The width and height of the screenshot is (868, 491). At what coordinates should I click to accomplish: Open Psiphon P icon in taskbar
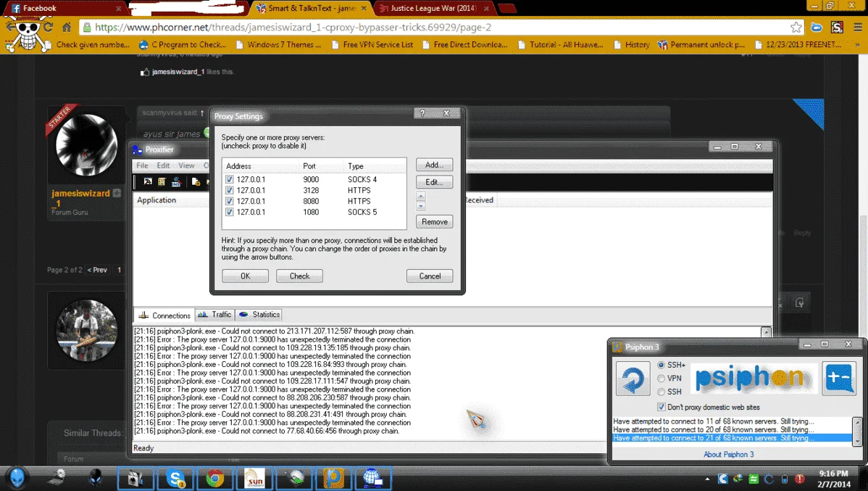[334, 478]
